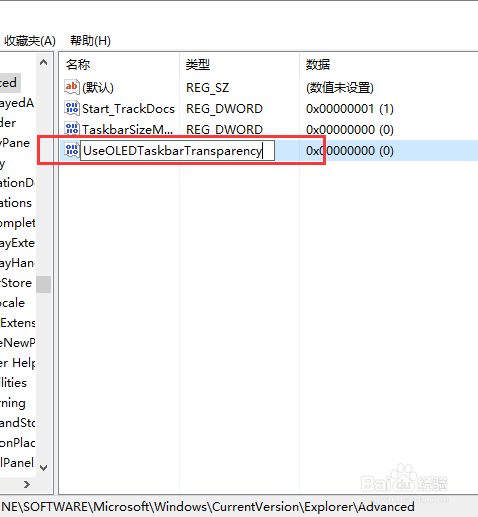478x517 pixels.
Task: Click REG_DWORD type in TaskbarSizeM... row
Action: [224, 129]
